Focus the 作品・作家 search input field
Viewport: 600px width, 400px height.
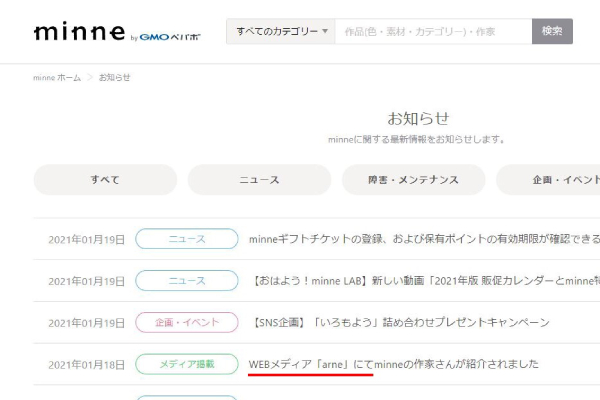pos(434,31)
